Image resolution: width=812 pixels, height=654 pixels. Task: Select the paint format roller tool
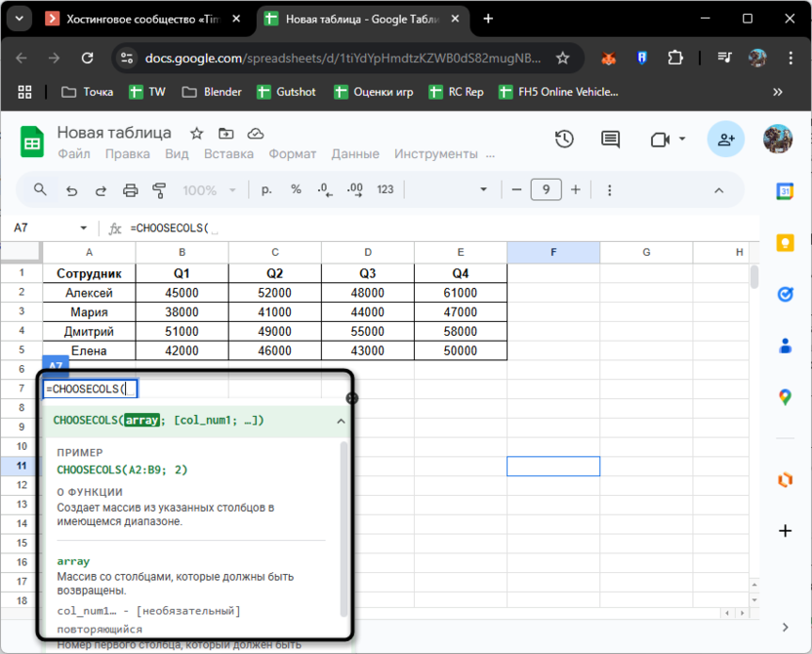click(x=160, y=190)
